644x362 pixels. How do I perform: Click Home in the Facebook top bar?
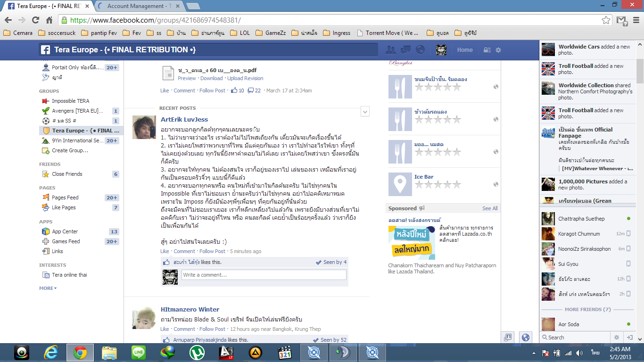465,50
